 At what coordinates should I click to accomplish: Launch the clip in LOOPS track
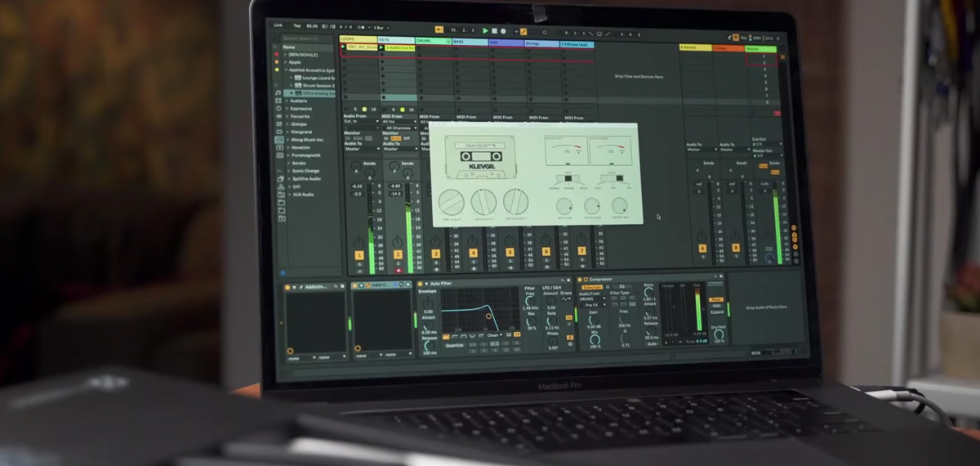(x=344, y=47)
